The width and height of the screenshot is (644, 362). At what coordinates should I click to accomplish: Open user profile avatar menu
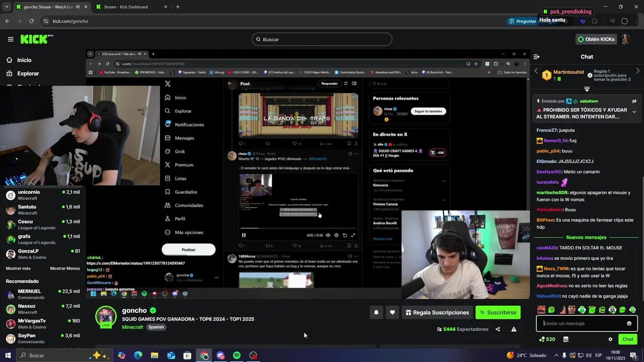click(x=625, y=39)
